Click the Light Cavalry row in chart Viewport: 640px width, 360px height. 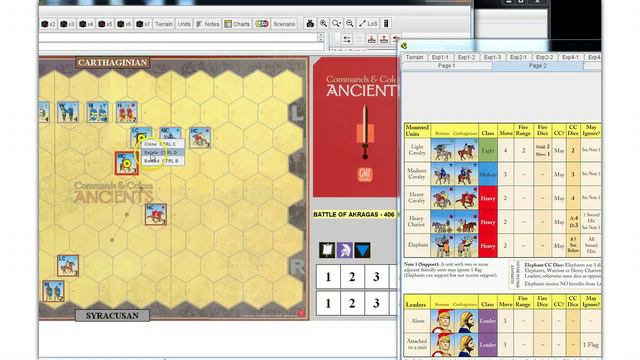[502, 150]
